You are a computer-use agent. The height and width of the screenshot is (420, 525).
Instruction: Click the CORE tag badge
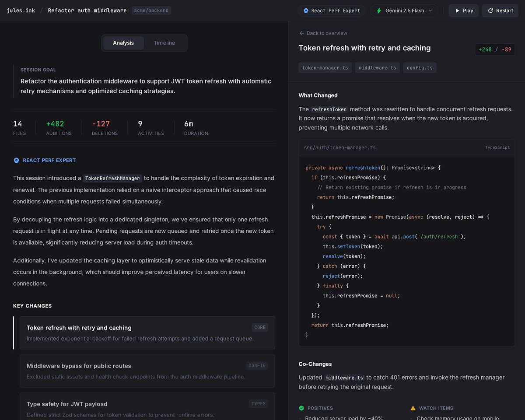click(x=260, y=327)
